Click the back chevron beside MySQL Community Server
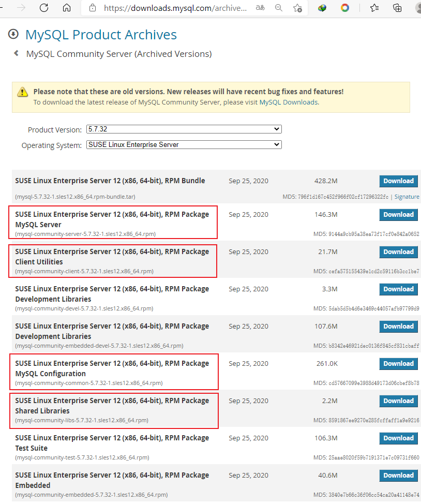The image size is (421, 504). [x=17, y=53]
